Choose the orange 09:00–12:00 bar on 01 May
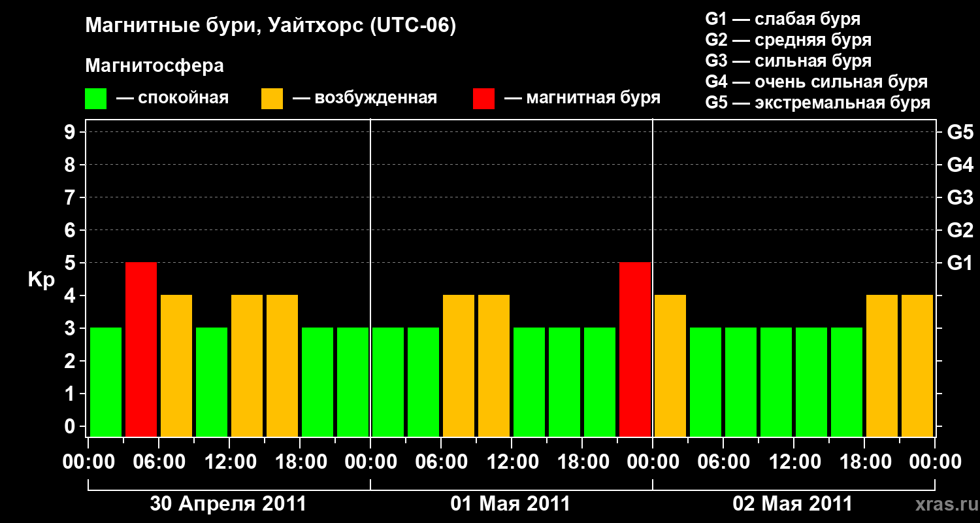This screenshot has width=980, height=523. [x=494, y=365]
